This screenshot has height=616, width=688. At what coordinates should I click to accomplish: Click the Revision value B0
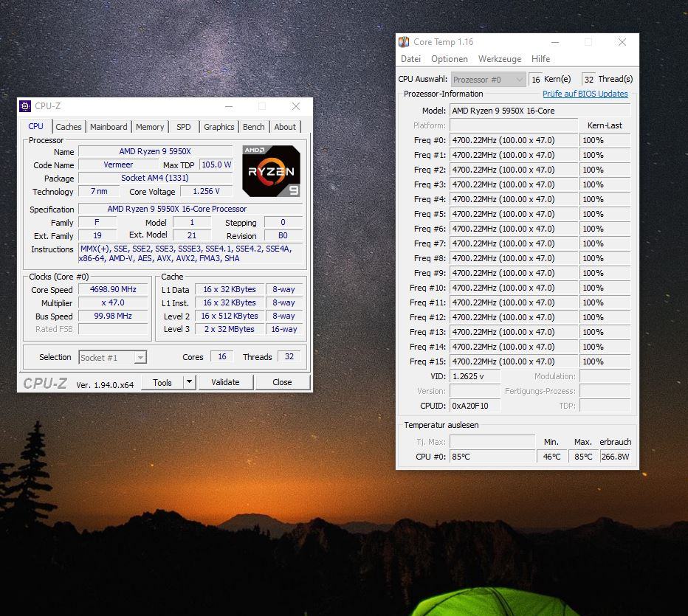[283, 235]
